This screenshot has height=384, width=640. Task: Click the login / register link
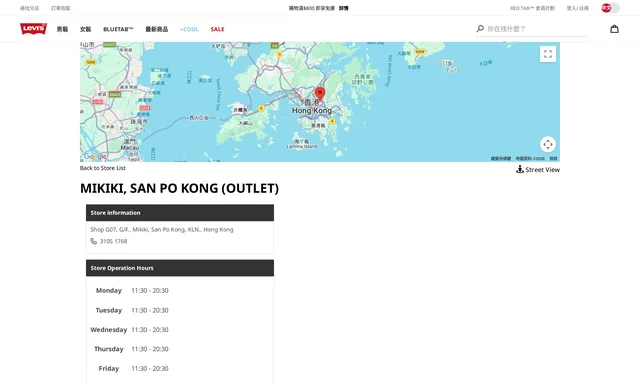pyautogui.click(x=578, y=8)
